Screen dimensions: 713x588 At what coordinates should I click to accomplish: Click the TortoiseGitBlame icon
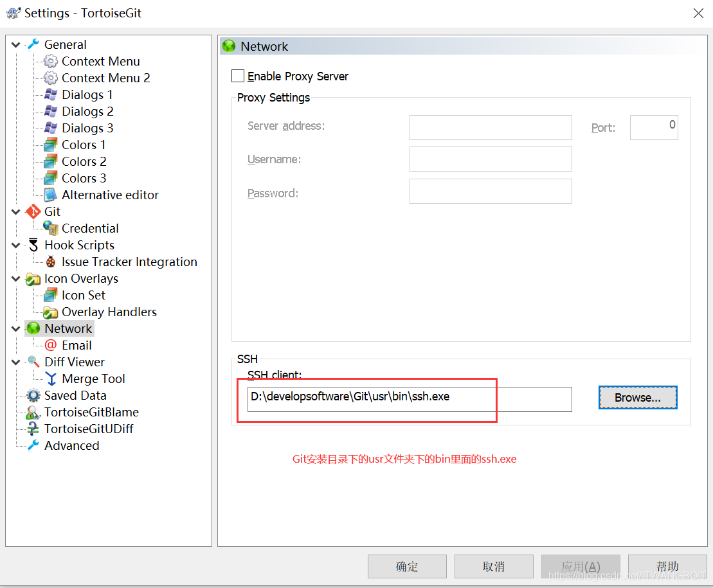coord(33,412)
